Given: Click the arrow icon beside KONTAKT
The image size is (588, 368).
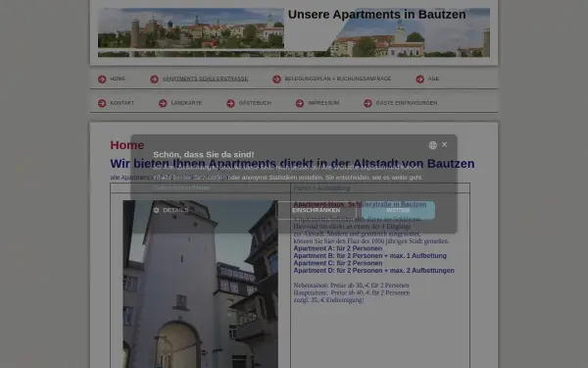Looking at the screenshot, I should pyautogui.click(x=102, y=103).
